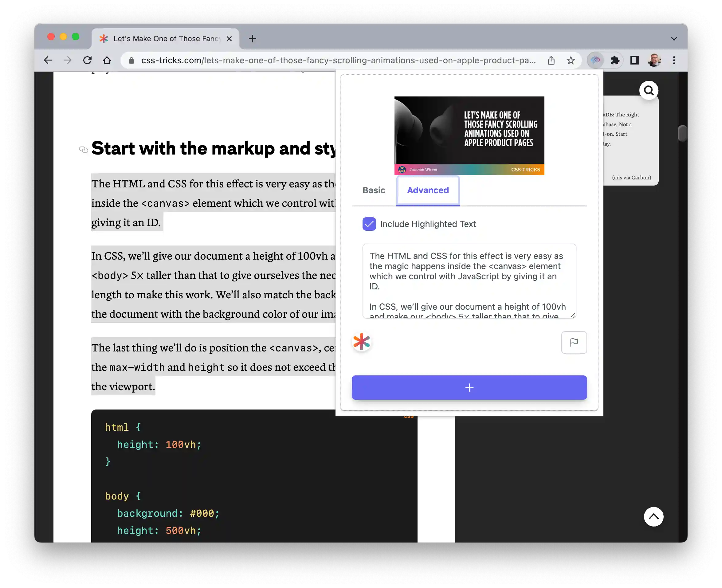The image size is (722, 588).
Task: Reload the current page
Action: click(x=87, y=60)
